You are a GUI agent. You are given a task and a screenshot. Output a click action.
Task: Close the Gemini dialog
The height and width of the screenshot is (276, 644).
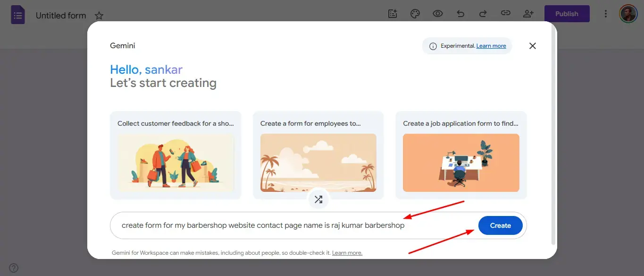click(533, 46)
